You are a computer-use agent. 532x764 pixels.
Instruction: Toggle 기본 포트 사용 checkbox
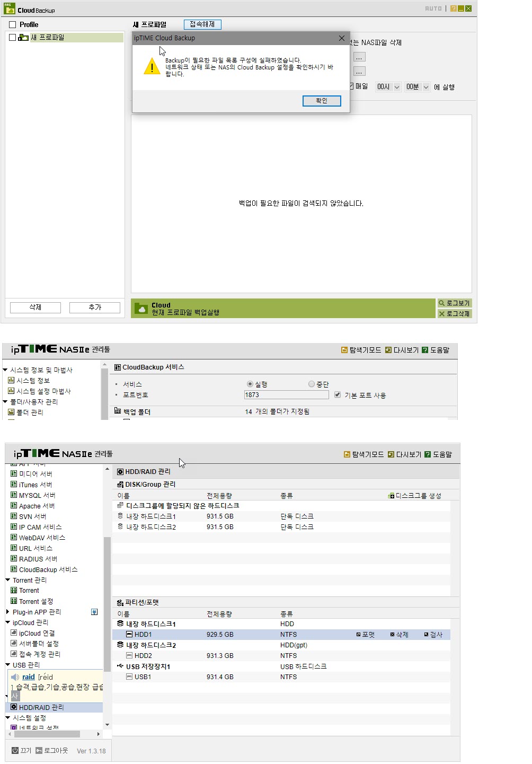(338, 395)
